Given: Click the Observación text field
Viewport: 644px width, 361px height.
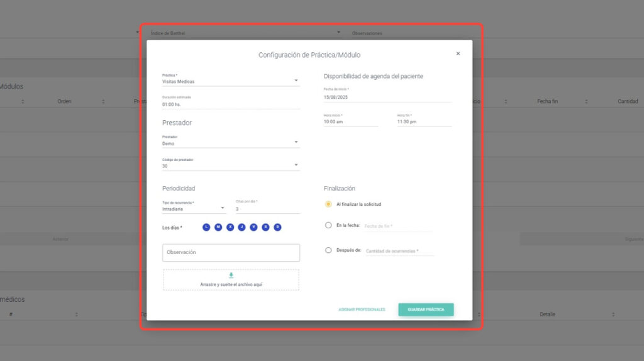Looking at the screenshot, I should (x=231, y=253).
